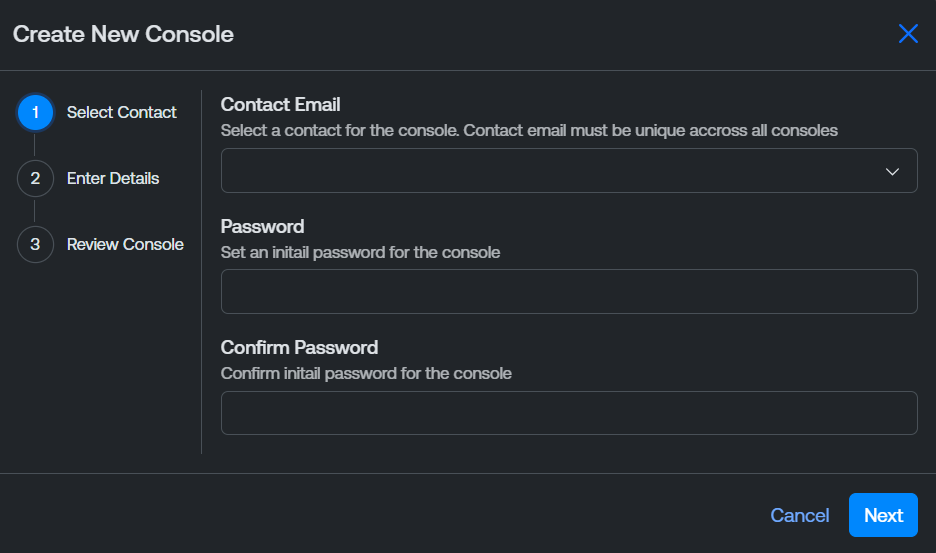Click the step 3 circle indicator
936x553 pixels.
[x=35, y=244]
